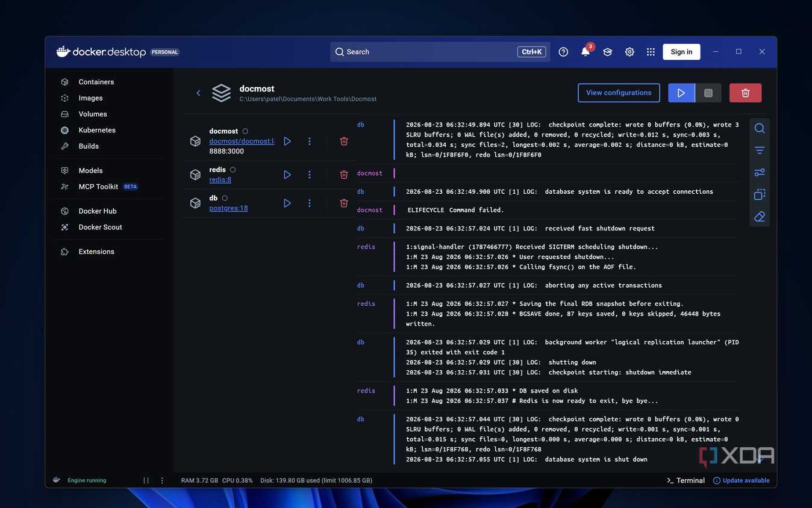Click the log search magnifier icon
The width and height of the screenshot is (812, 508).
pyautogui.click(x=760, y=128)
